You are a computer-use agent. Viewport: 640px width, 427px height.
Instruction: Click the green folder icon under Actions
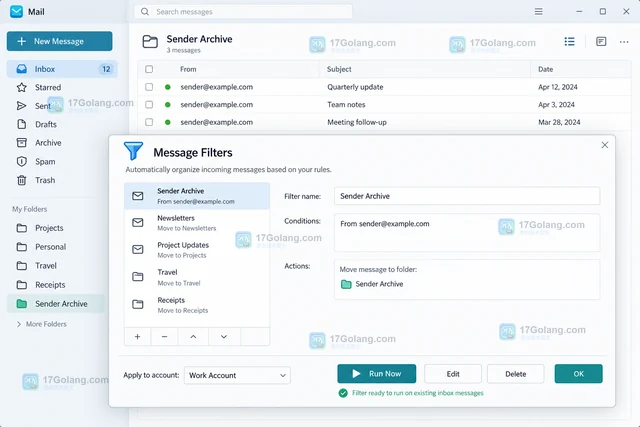[x=346, y=284]
